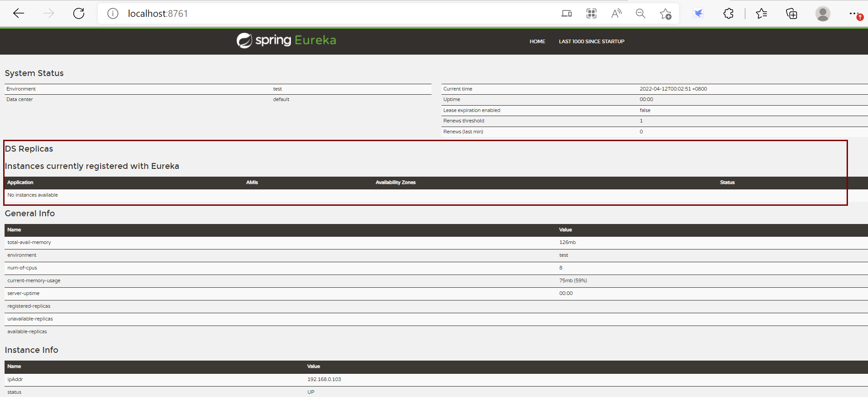Select the Environment row label
868x397 pixels.
(x=21, y=89)
